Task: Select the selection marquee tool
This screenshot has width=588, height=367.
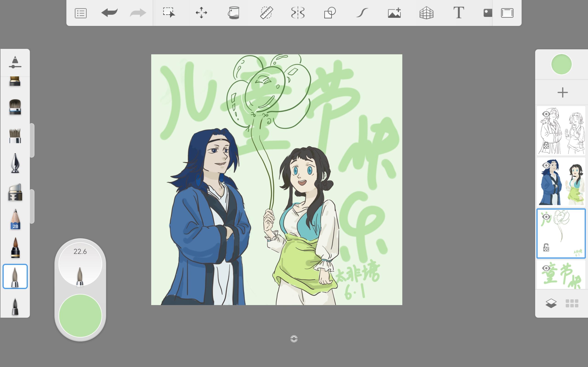Action: click(x=169, y=13)
